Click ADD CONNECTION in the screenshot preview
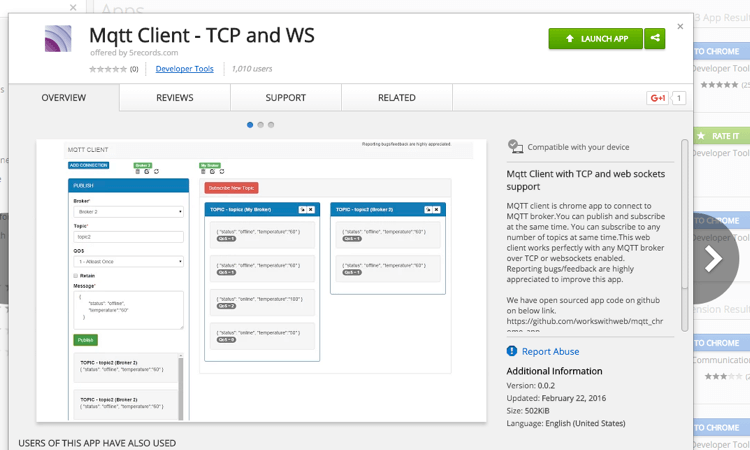Image resolution: width=750 pixels, height=450 pixels. point(88,165)
